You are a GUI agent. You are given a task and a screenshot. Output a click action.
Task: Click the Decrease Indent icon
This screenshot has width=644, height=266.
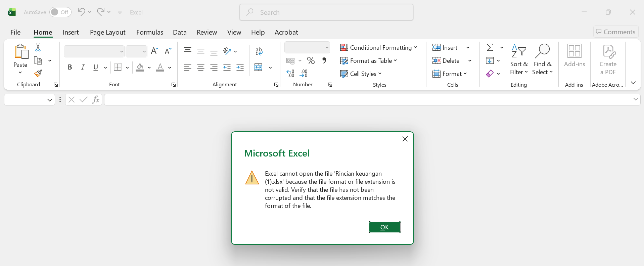click(227, 67)
